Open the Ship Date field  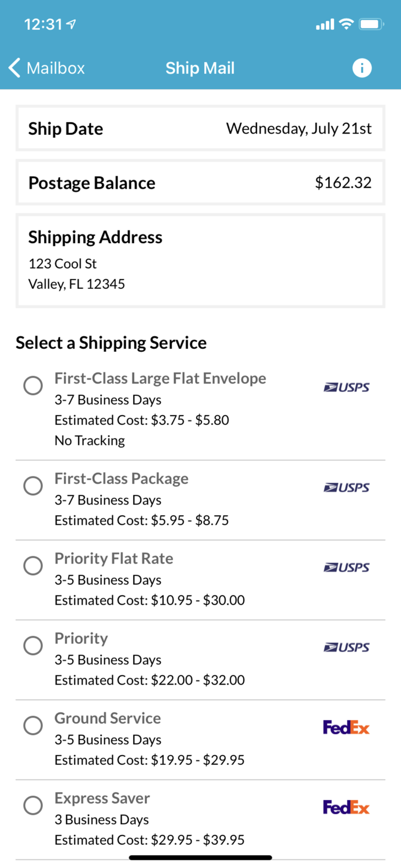200,128
